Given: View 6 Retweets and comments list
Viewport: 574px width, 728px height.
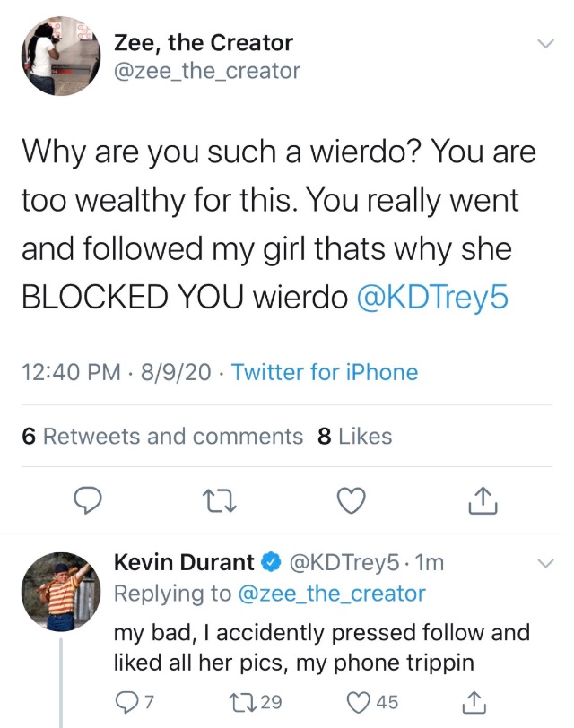Looking at the screenshot, I should pyautogui.click(x=161, y=437).
